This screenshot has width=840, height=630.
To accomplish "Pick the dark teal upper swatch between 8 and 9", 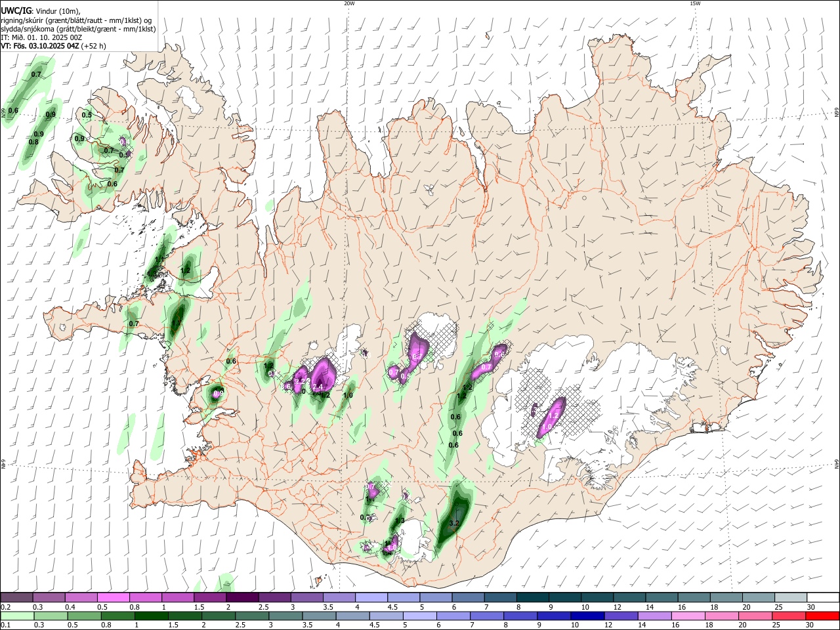I will (x=532, y=597).
